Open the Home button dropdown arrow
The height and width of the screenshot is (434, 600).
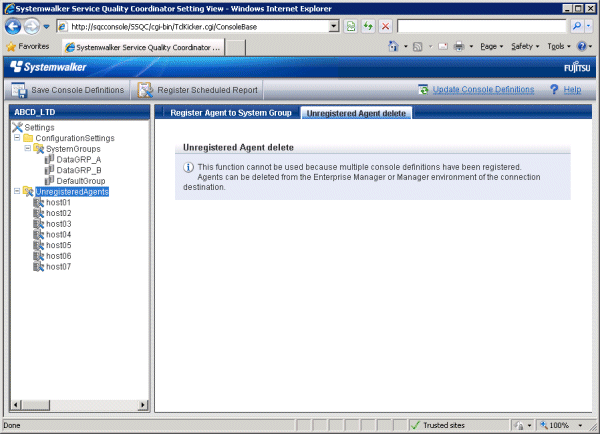(x=406, y=47)
